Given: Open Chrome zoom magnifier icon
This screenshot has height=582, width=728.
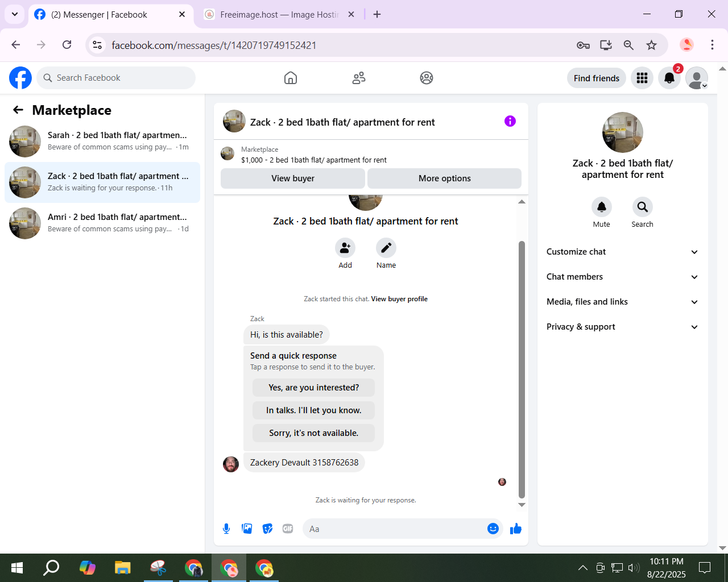Looking at the screenshot, I should coord(628,45).
